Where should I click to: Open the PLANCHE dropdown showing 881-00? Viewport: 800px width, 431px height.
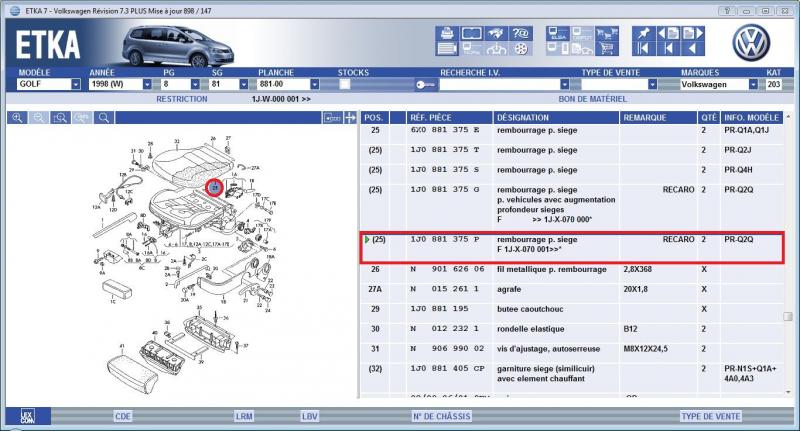click(315, 84)
